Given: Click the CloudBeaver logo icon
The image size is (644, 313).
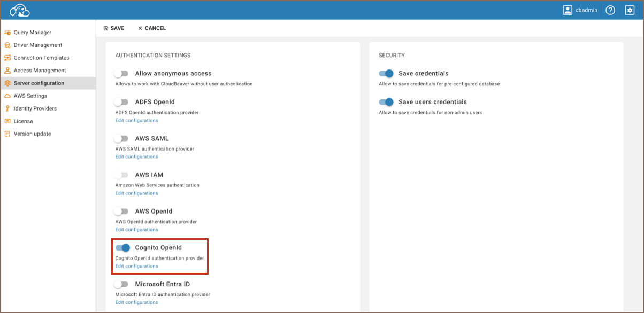Looking at the screenshot, I should point(20,10).
